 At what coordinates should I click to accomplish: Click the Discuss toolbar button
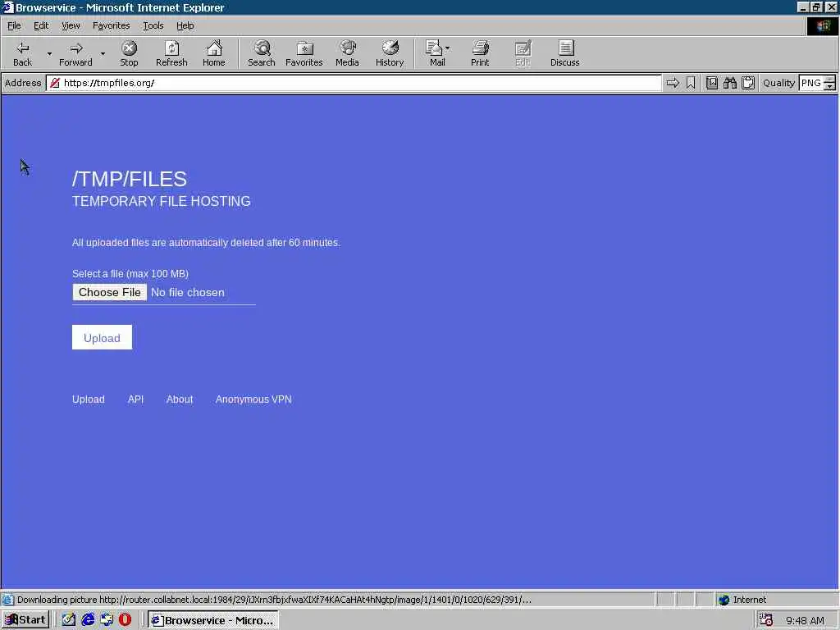564,53
